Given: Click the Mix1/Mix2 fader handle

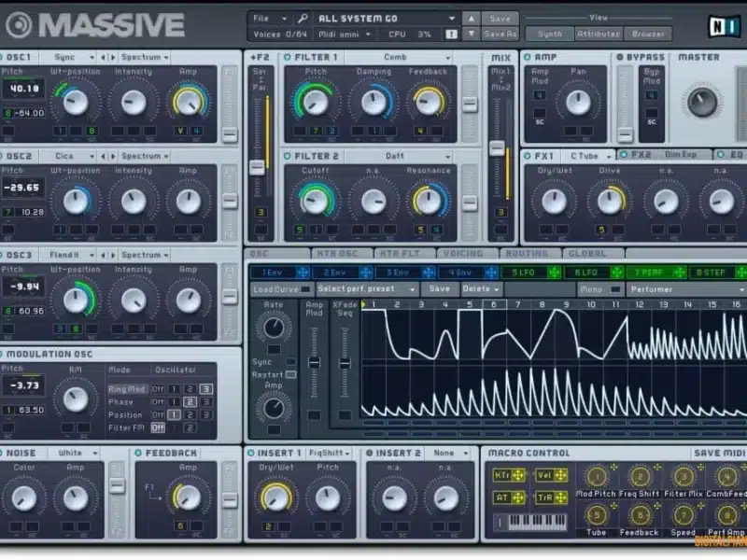Looking at the screenshot, I should 497,147.
